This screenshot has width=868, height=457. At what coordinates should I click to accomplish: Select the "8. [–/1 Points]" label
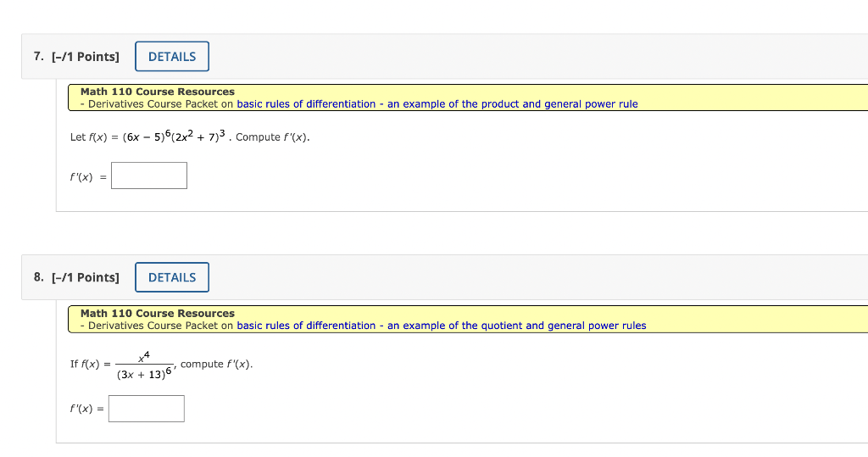(76, 277)
